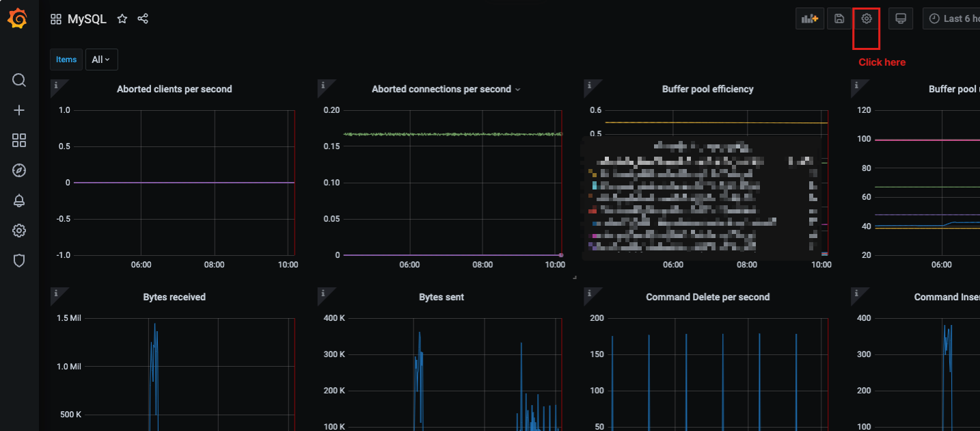980x431 pixels.
Task: Open Configuration gear icon in sidebar
Action: point(19,231)
